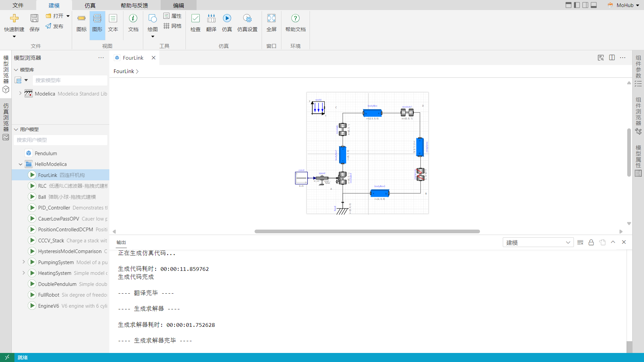The width and height of the screenshot is (644, 362).
Task: Click the editor search-in-document icon
Action: (601, 58)
